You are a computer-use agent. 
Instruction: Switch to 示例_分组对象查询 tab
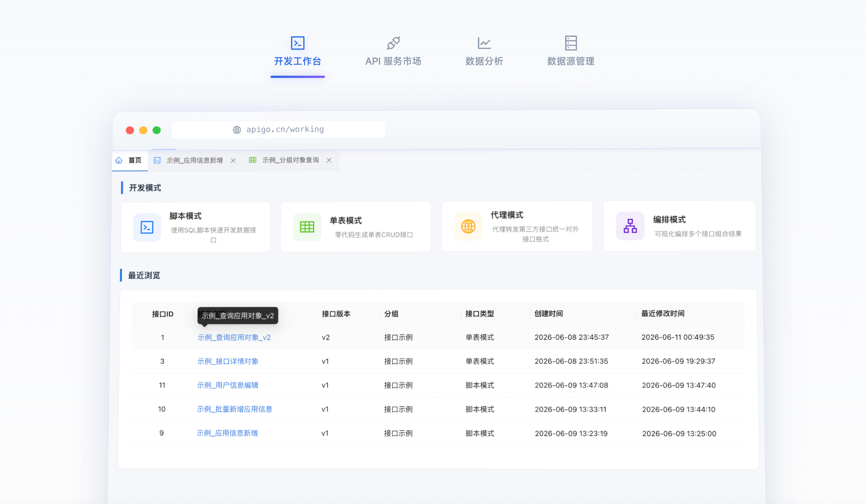tap(291, 160)
